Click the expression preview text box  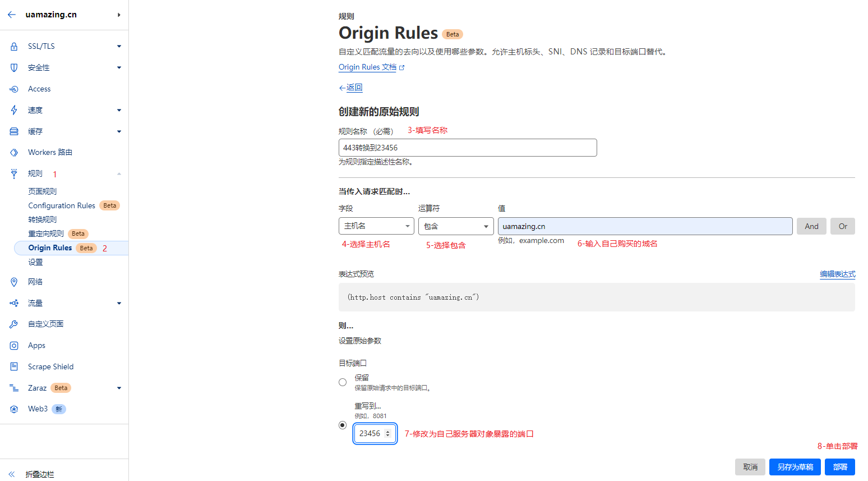(x=597, y=297)
